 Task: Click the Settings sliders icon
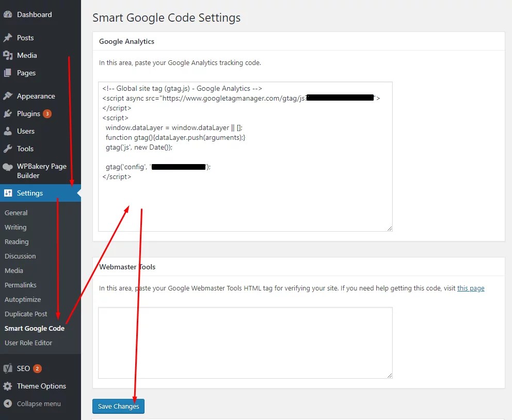point(8,193)
